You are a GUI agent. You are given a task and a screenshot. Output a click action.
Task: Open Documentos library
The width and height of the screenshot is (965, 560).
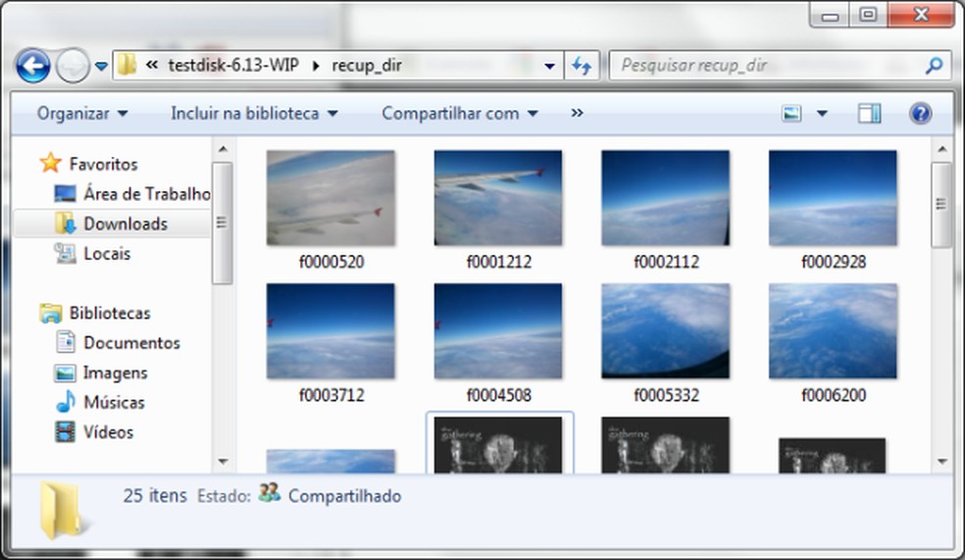coord(131,342)
